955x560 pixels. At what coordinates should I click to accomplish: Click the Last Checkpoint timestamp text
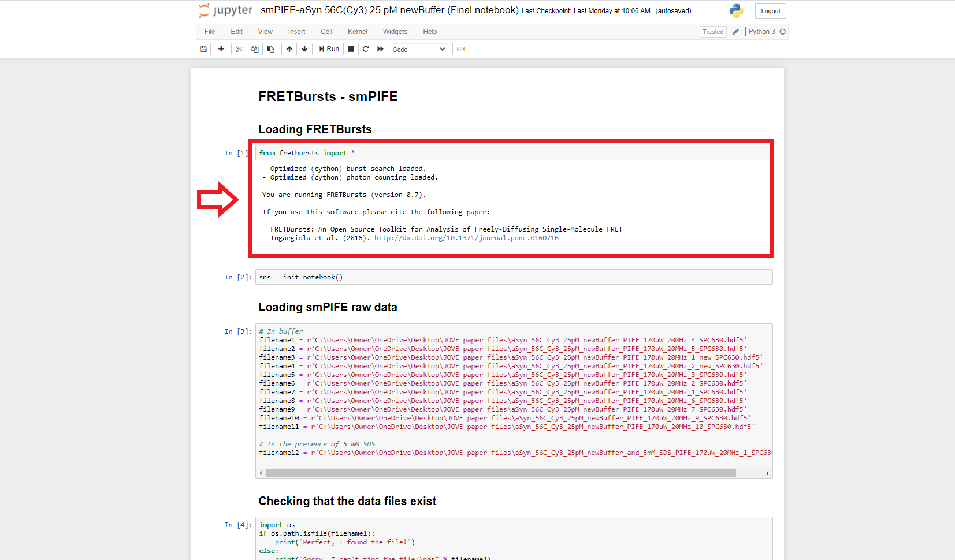click(x=586, y=11)
